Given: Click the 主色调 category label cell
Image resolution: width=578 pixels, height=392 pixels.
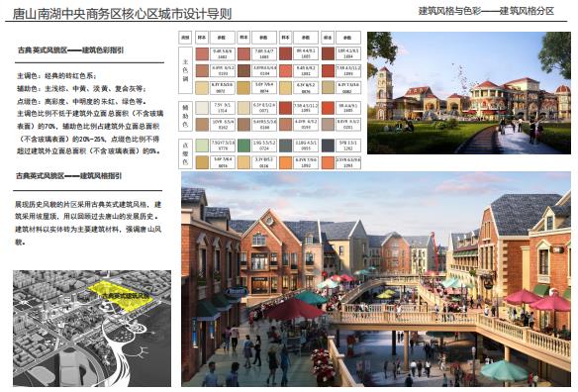Looking at the screenshot, I should coord(185,70).
